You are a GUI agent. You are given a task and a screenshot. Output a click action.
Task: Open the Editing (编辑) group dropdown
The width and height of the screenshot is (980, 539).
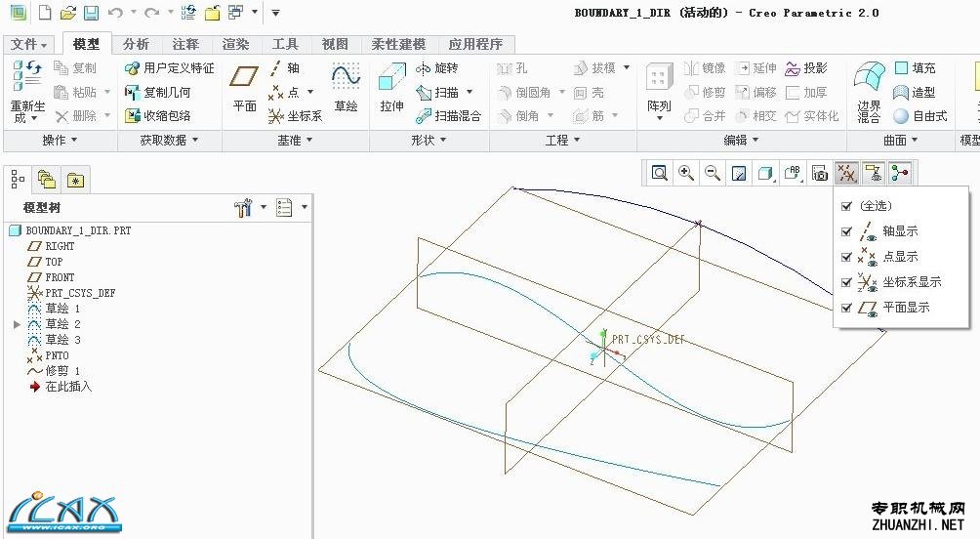point(741,140)
